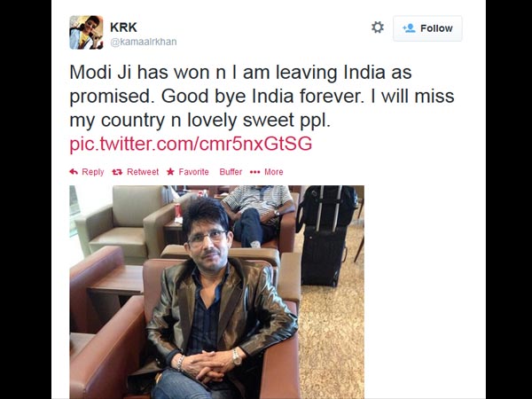This screenshot has width=532, height=399.
Task: Open the gear settings icon
Action: point(378,27)
